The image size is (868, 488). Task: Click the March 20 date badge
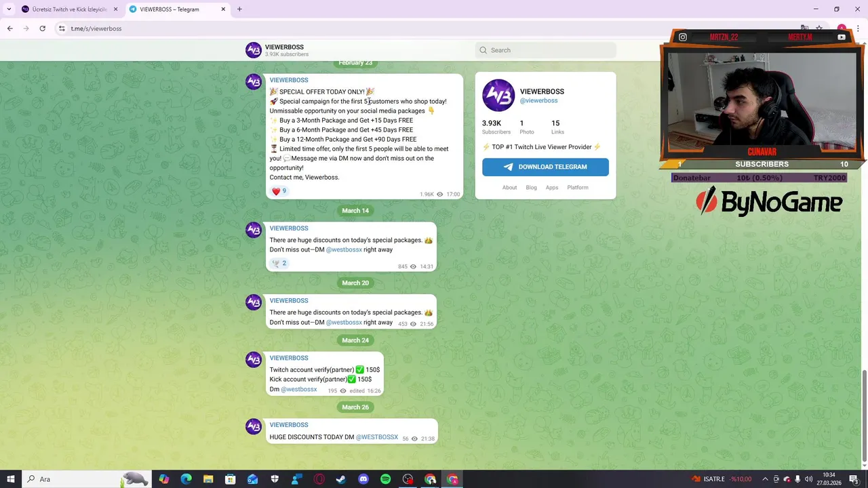point(355,283)
